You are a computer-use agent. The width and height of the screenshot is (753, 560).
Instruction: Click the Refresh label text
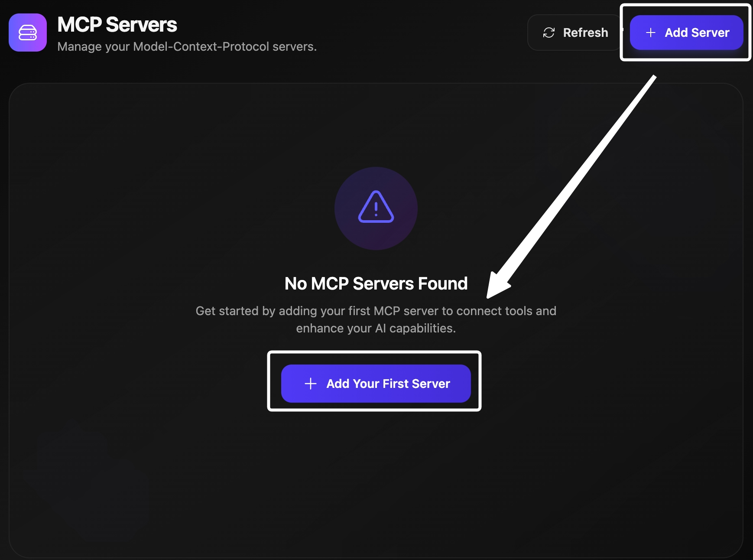point(586,33)
